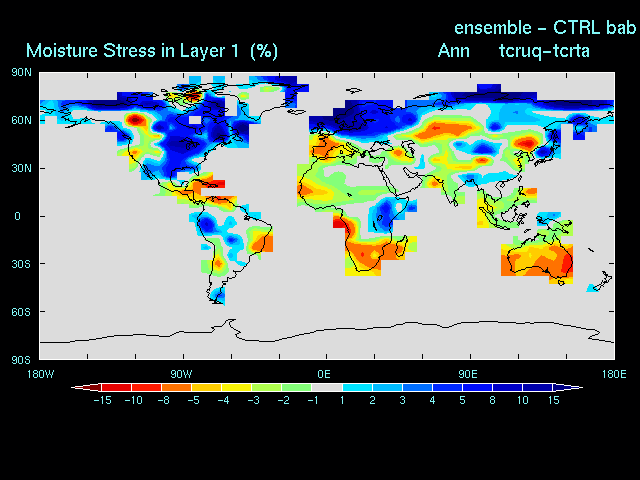Image resolution: width=640 pixels, height=480 pixels.
Task: Select the color bar segment between -3 and -2
Action: coord(266,387)
